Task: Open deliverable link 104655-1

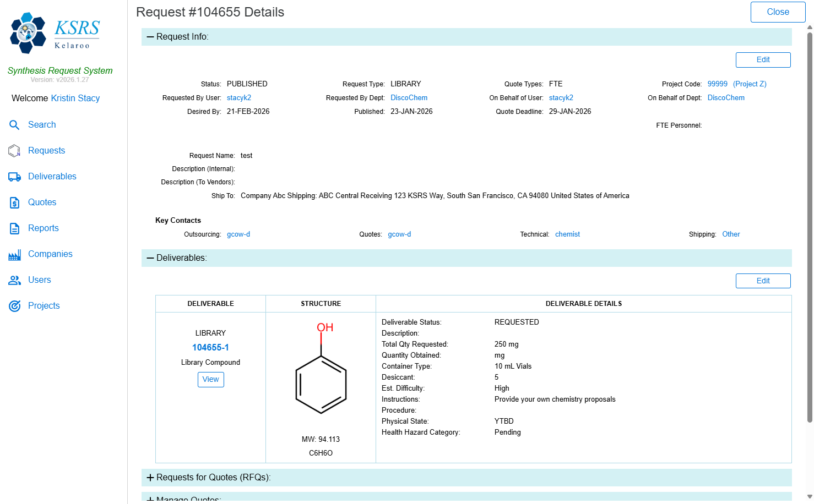Action: click(210, 348)
